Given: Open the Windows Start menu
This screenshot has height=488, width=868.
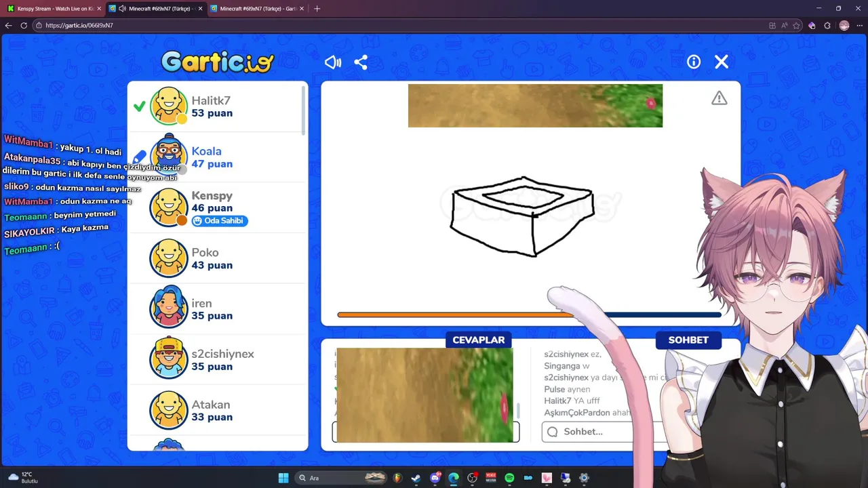Looking at the screenshot, I should [x=283, y=478].
